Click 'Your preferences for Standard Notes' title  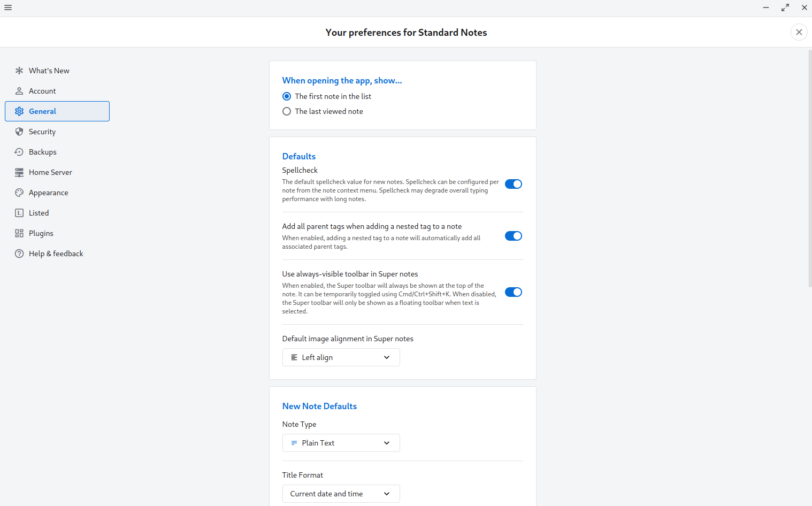tap(406, 33)
